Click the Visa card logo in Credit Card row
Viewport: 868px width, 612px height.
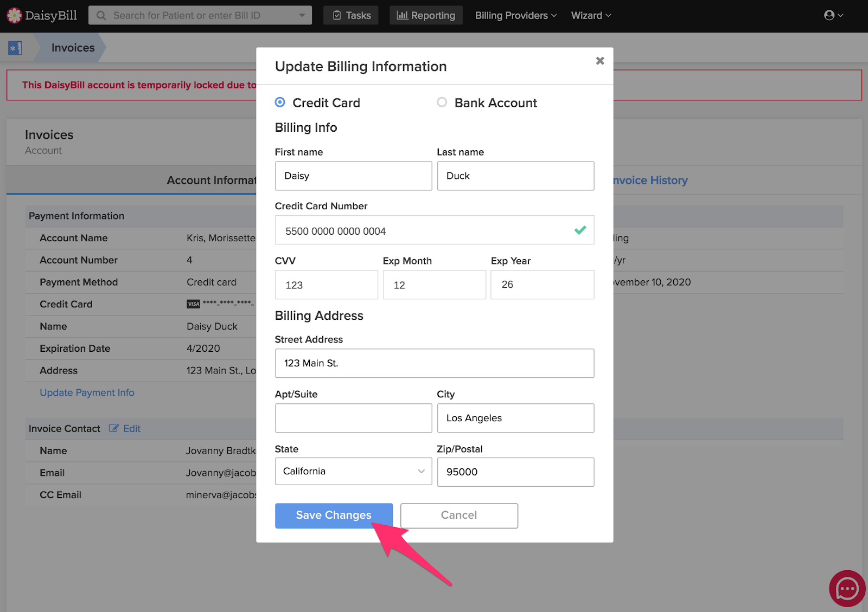193,304
